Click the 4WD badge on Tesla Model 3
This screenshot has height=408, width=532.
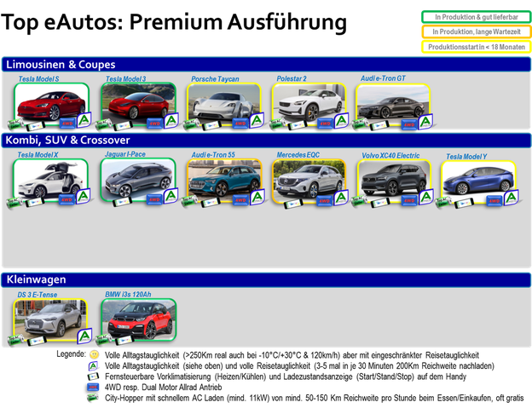(154, 124)
